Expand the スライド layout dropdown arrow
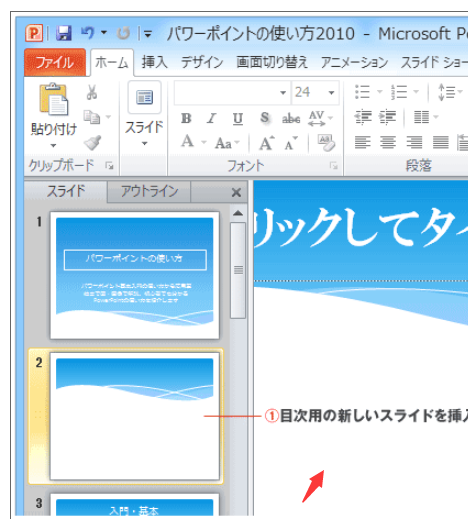The height and width of the screenshot is (519, 468). (x=144, y=144)
